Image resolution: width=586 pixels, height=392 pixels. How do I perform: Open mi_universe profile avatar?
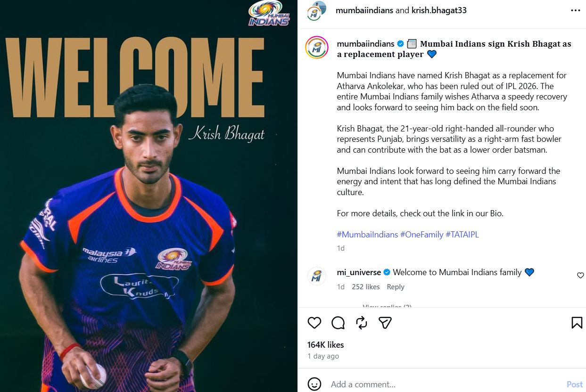point(317,276)
